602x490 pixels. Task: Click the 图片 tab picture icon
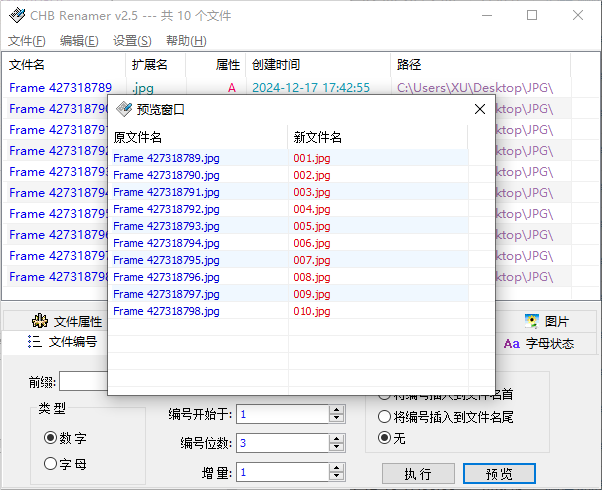pos(532,321)
